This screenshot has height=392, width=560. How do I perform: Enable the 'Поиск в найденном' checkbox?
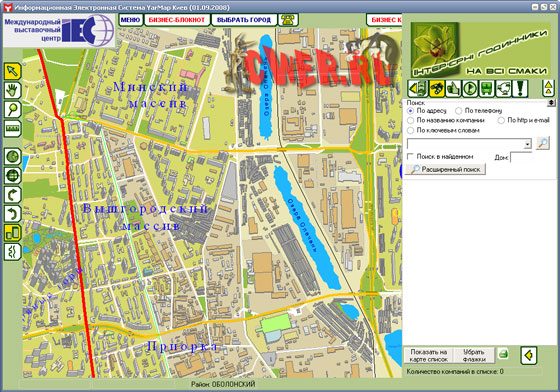point(410,156)
